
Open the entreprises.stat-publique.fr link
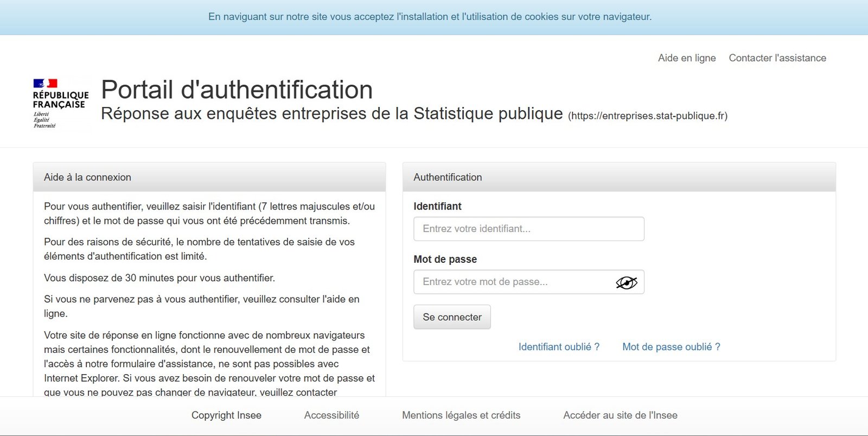click(647, 116)
